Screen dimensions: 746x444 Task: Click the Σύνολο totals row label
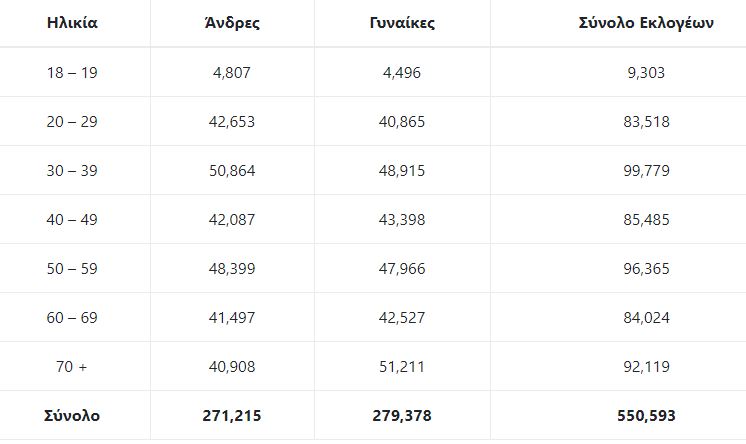click(72, 416)
